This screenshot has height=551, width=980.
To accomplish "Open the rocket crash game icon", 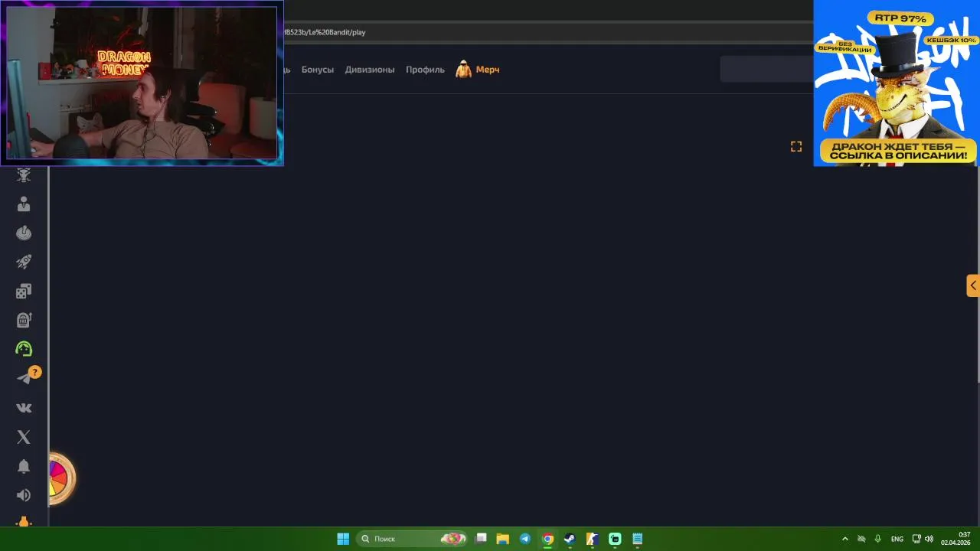I will pos(24,262).
